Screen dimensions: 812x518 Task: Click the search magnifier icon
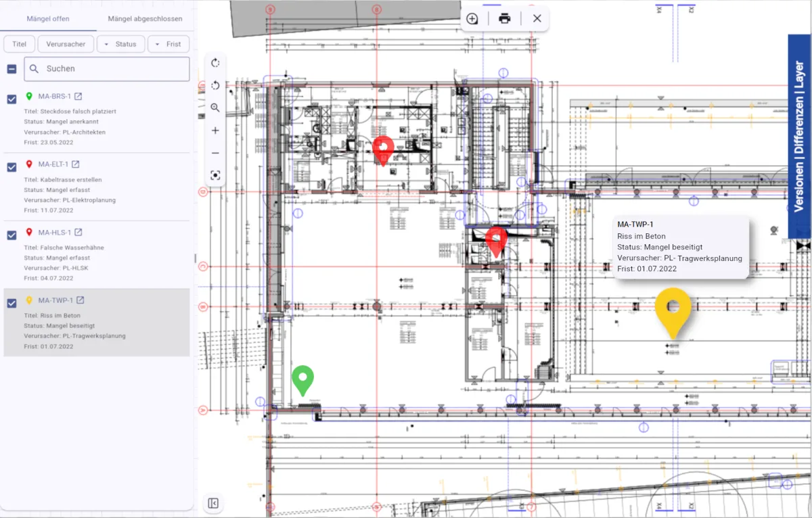coord(35,69)
